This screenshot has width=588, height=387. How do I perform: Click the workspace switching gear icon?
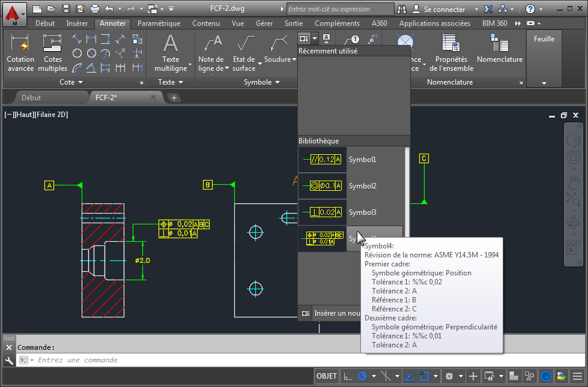click(449, 376)
